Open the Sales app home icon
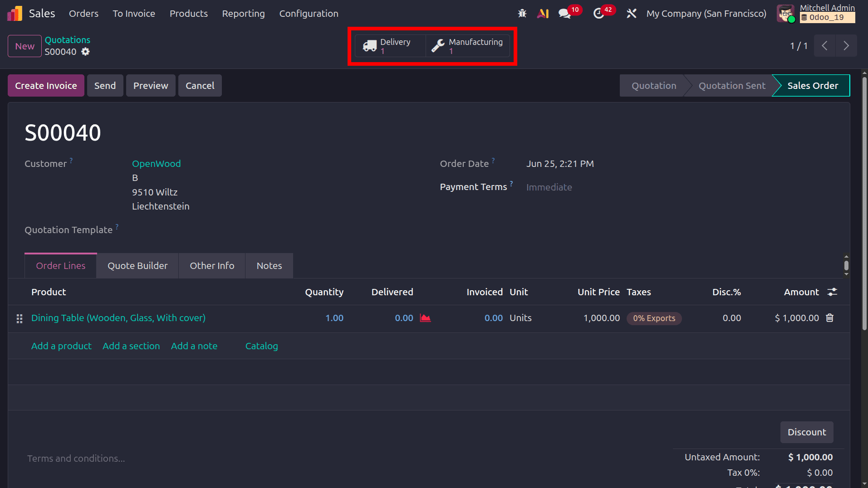This screenshot has height=488, width=868. [15, 14]
